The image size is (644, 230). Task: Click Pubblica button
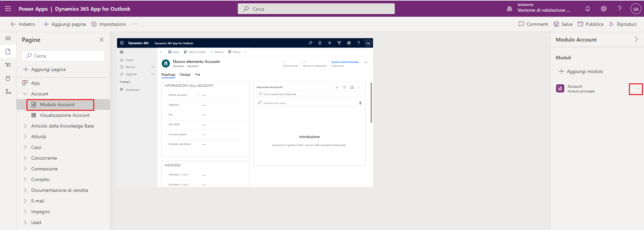[x=590, y=24]
